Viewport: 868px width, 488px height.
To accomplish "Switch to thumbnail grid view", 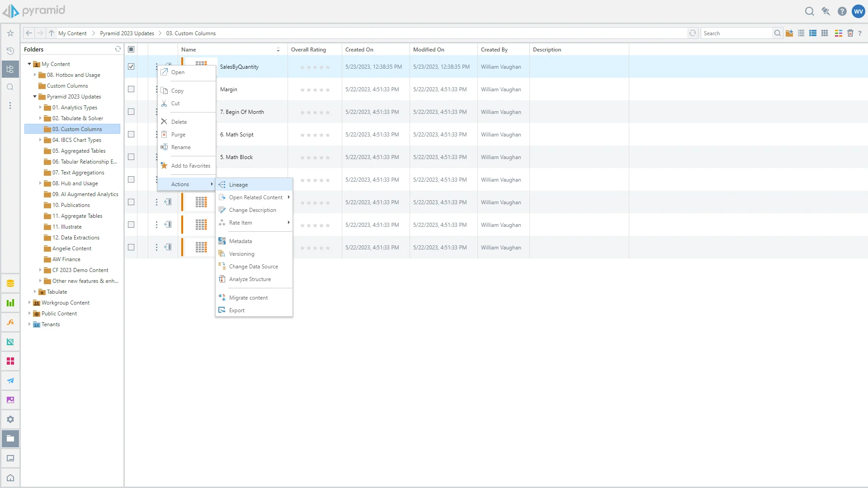I will tap(825, 33).
